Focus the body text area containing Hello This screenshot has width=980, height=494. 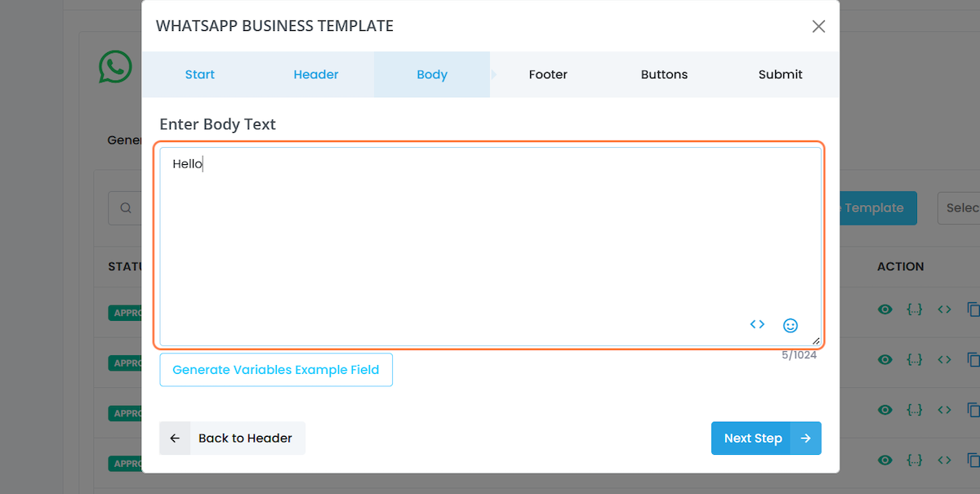point(490,246)
